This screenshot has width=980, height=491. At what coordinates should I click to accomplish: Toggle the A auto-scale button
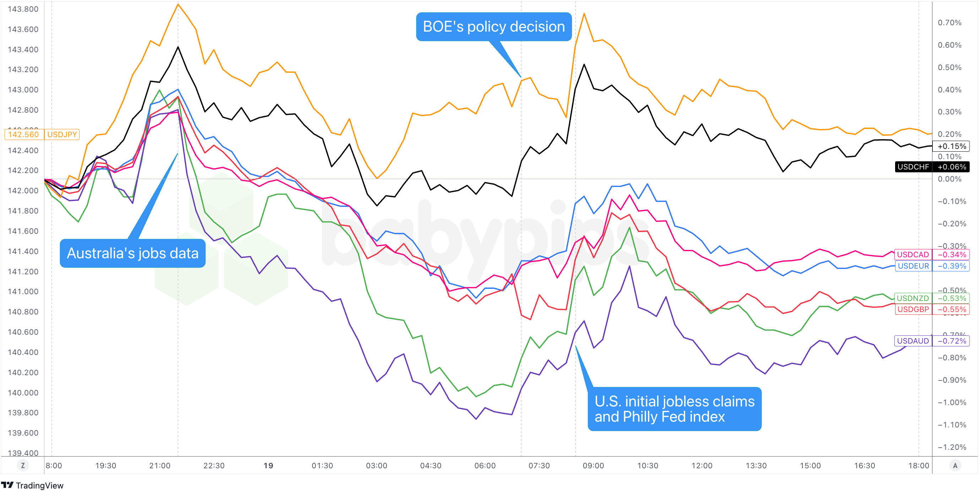coord(955,465)
